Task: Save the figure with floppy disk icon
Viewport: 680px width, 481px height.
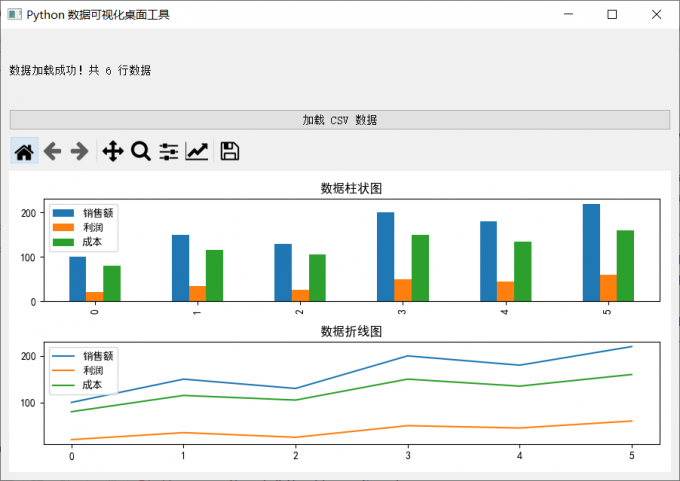Action: (229, 151)
